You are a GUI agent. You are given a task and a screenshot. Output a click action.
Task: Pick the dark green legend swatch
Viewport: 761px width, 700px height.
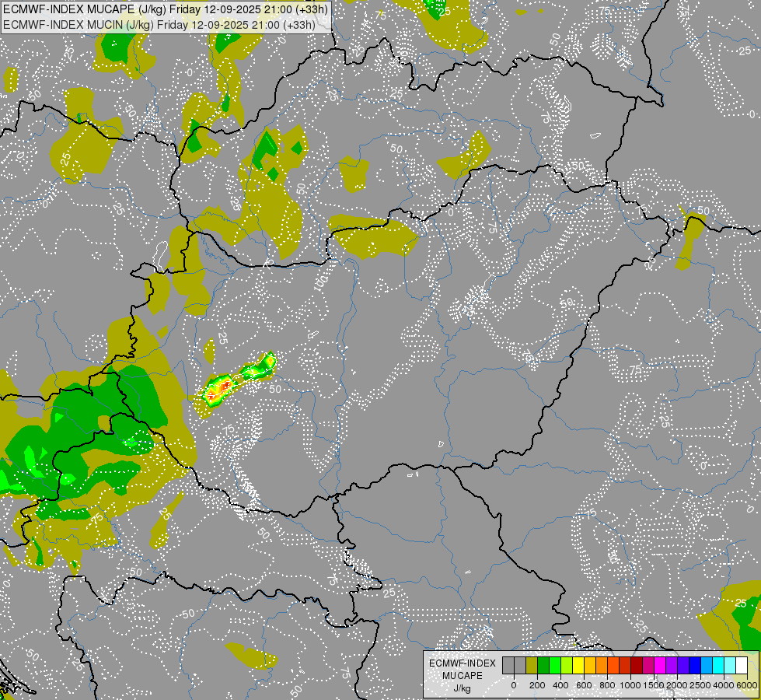coord(543,666)
